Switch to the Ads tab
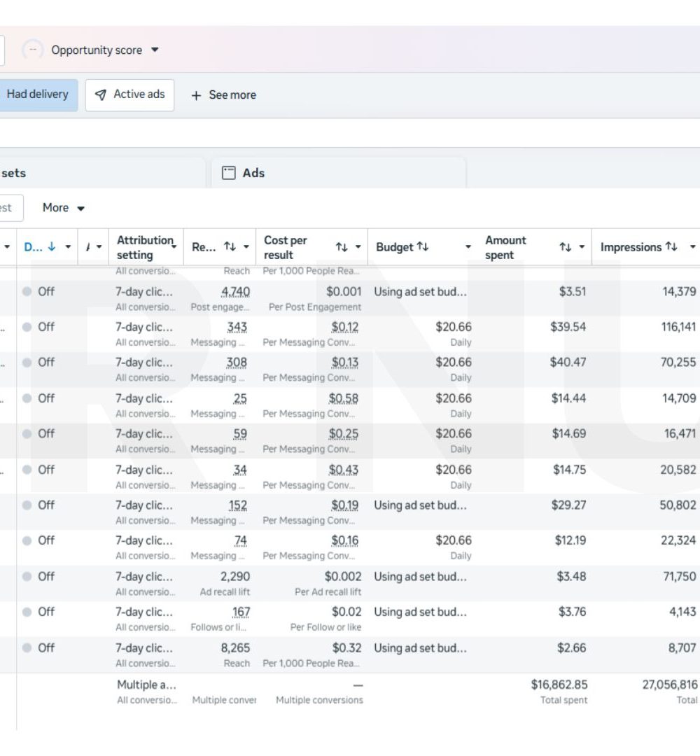The width and height of the screenshot is (700, 756). tap(338, 173)
